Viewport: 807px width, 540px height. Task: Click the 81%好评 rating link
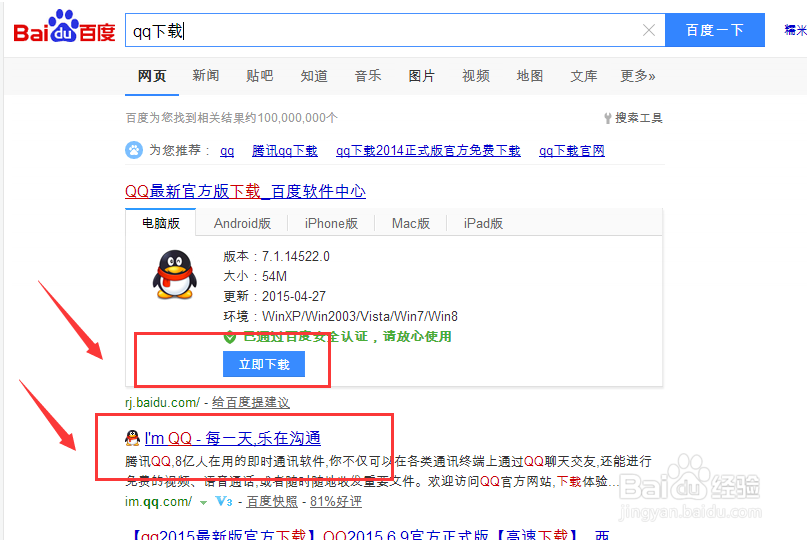336,501
